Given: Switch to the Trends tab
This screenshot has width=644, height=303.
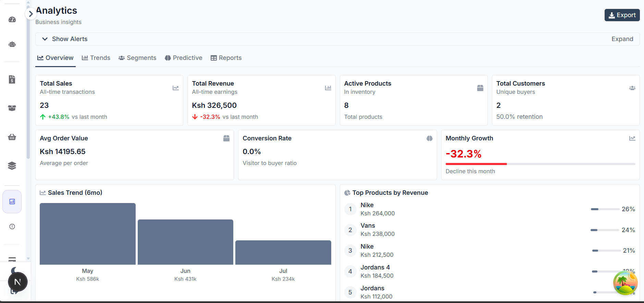Looking at the screenshot, I should pyautogui.click(x=96, y=58).
